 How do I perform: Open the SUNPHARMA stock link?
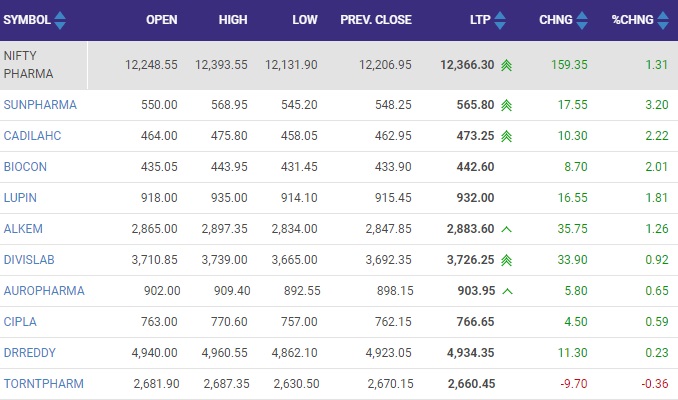click(40, 105)
